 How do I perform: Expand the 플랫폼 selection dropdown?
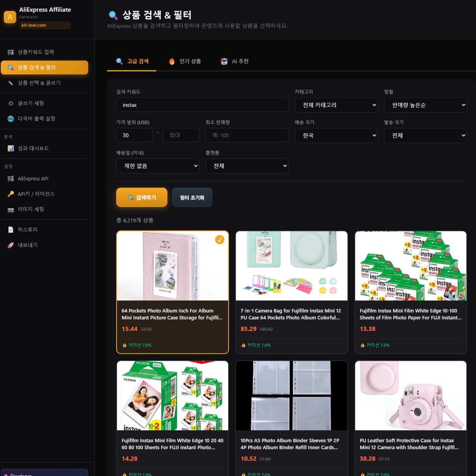(x=247, y=166)
